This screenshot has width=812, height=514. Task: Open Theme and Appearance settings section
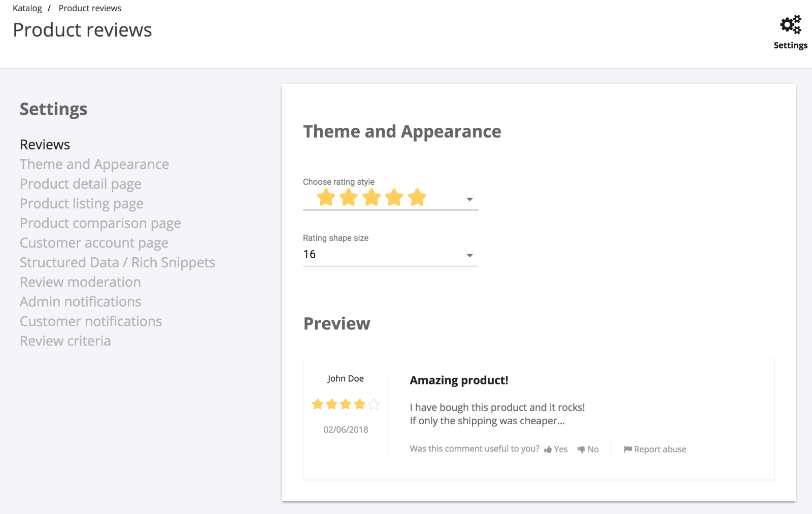94,164
